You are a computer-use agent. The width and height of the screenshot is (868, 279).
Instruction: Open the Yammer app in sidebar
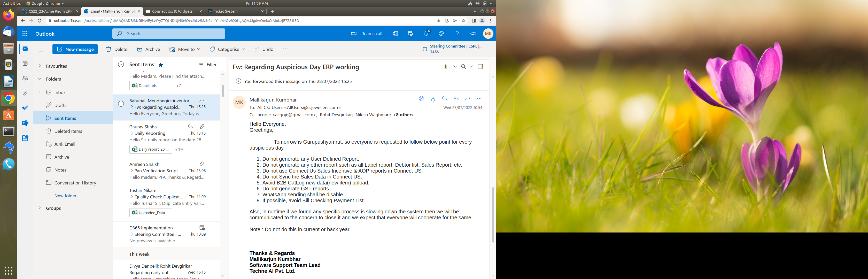[x=25, y=123]
